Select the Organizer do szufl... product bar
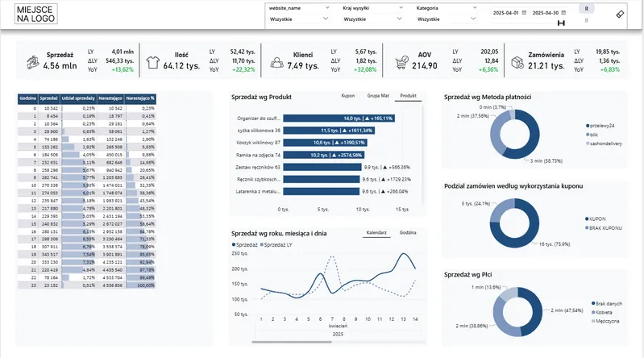This screenshot has width=644, height=358. tap(339, 119)
